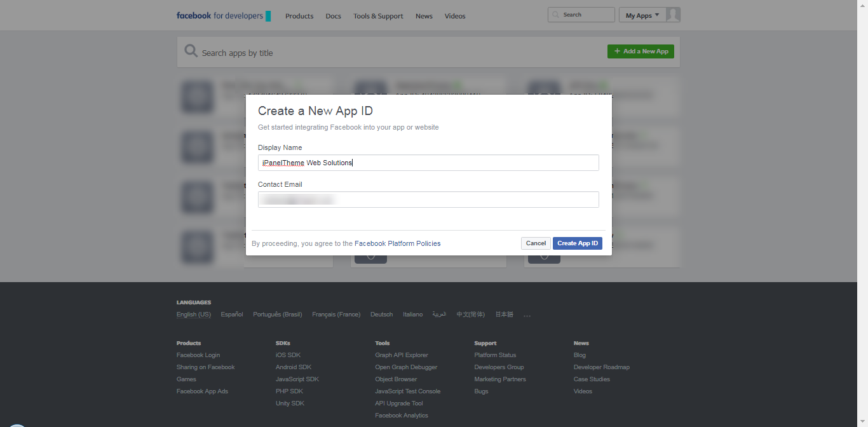Viewport: 868px width, 427px height.
Task: Open the Platform Status link
Action: 495,355
